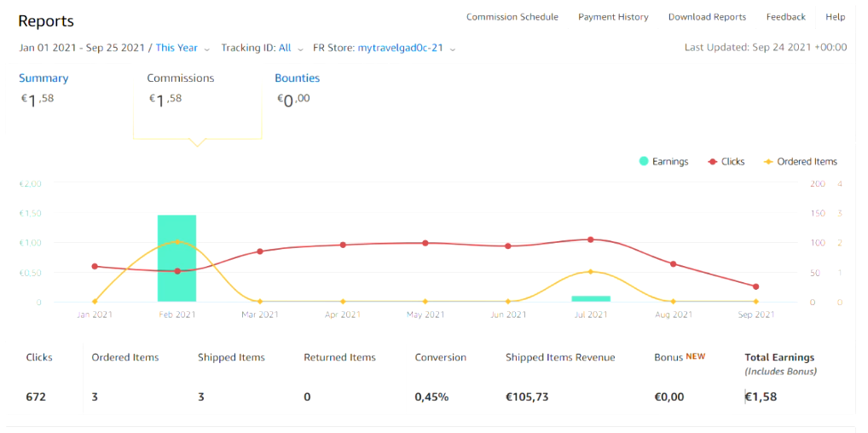868x433 pixels.
Task: Toggle the Ordered Items legend entry
Action: [801, 162]
